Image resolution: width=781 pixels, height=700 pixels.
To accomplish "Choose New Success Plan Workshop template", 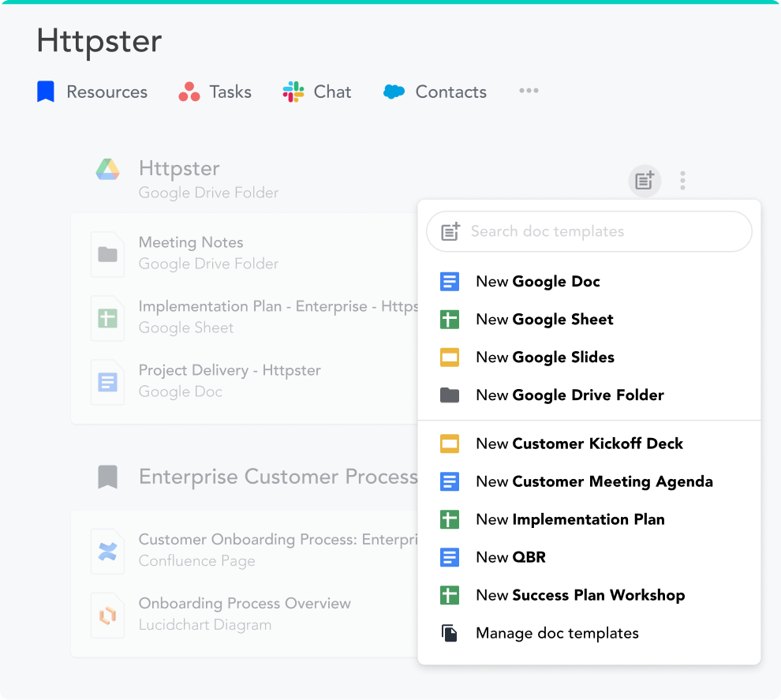I will tap(589, 595).
